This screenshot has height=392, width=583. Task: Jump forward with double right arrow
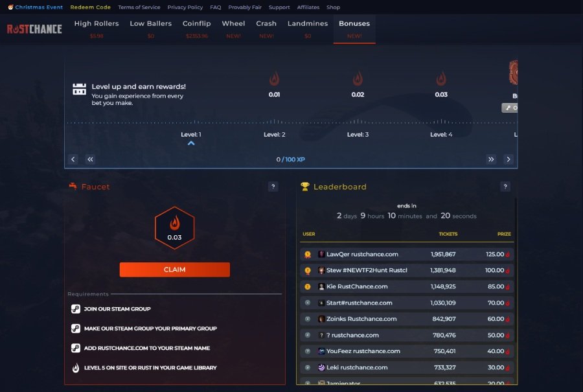(x=491, y=159)
